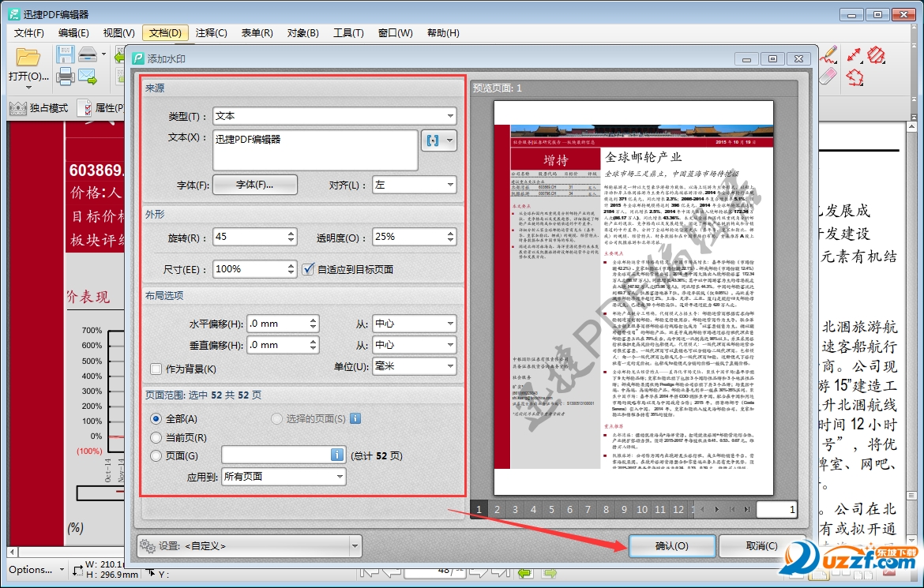The width and height of the screenshot is (924, 588).
Task: Click the gear icon next to Settings
Action: [x=148, y=546]
